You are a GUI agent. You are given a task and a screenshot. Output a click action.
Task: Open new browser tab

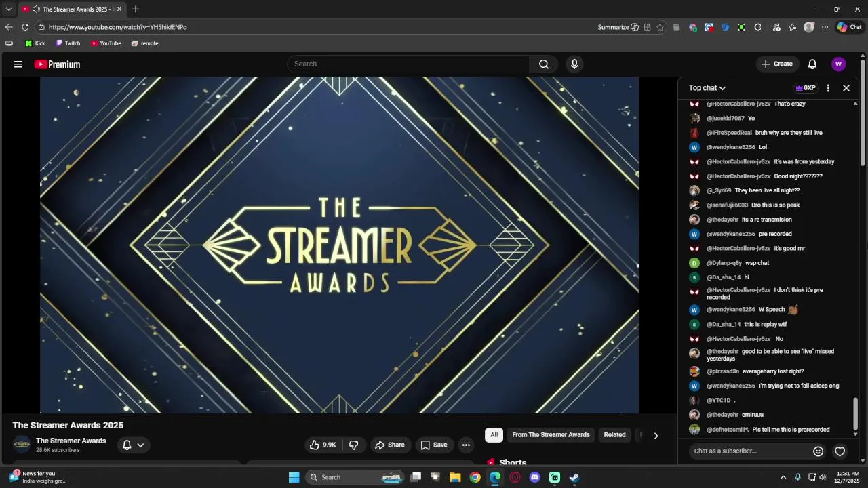coord(136,9)
